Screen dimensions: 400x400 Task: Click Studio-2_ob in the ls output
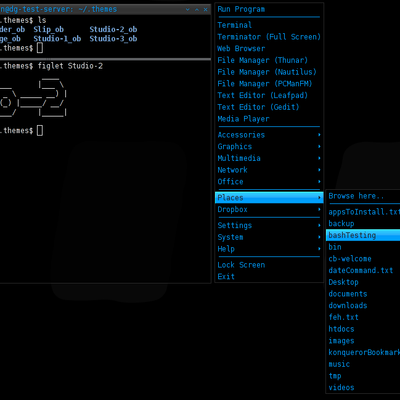[113, 29]
